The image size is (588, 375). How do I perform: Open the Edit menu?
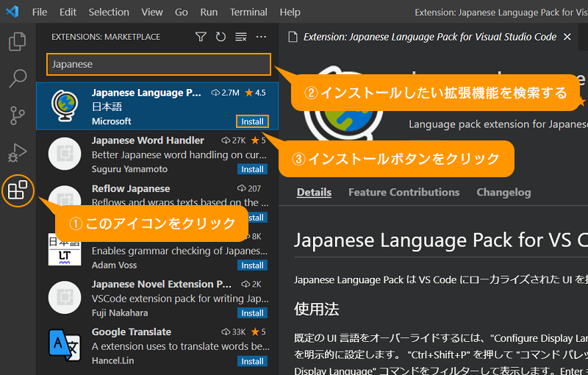coord(68,12)
